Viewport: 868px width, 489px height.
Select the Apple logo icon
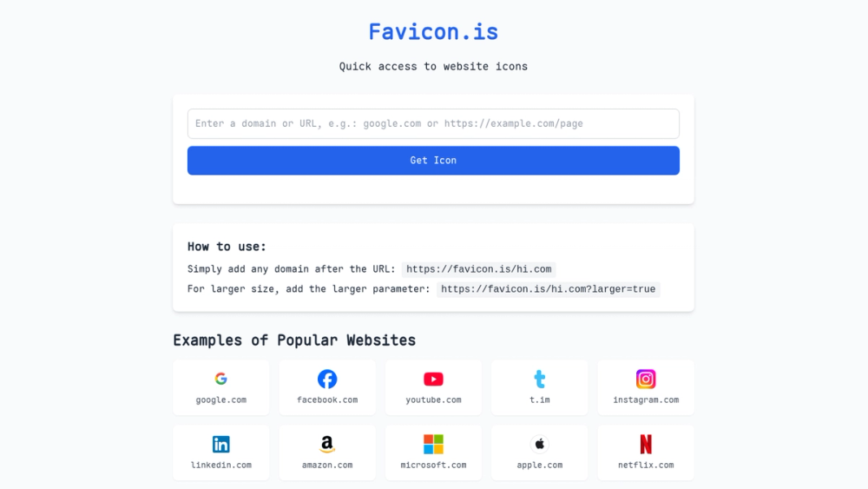pyautogui.click(x=540, y=444)
